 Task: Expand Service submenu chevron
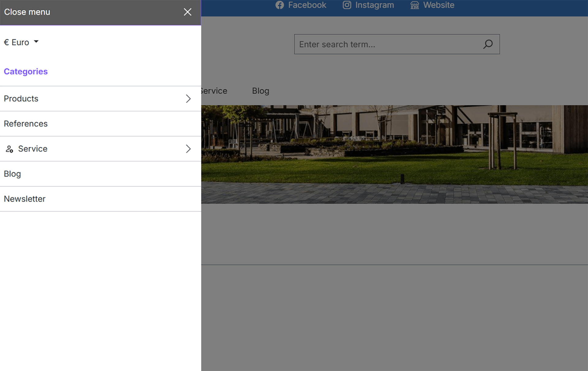[x=188, y=149]
